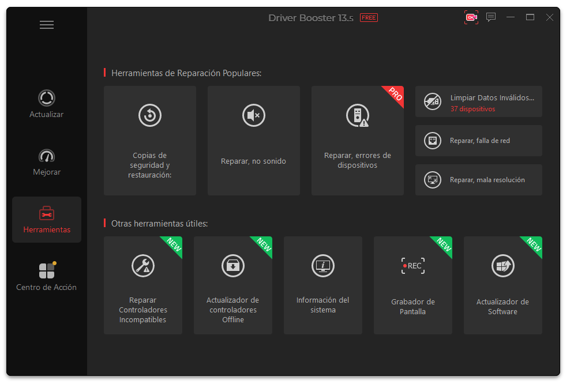Switch to Actualizar tab label
The image size is (574, 392).
click(x=47, y=115)
